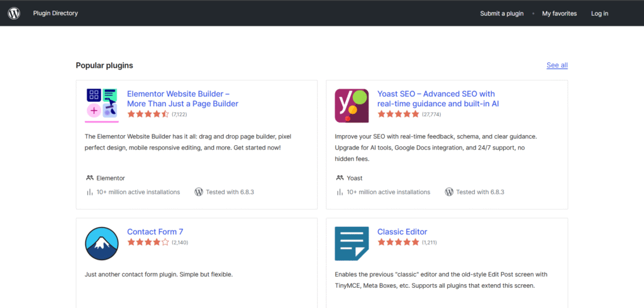Open the Contact Form 7 title link
644x308 pixels.
[155, 231]
